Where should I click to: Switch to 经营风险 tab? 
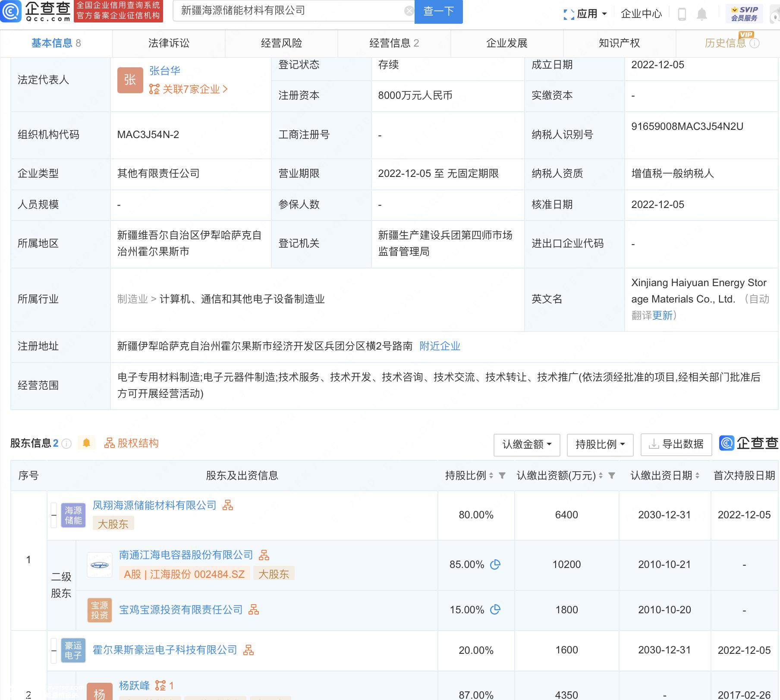tap(281, 43)
